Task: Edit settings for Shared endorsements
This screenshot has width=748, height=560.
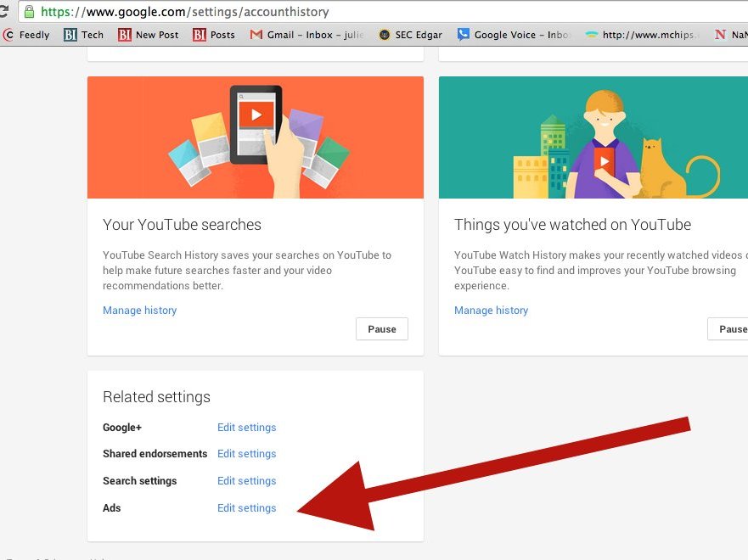Action: pyautogui.click(x=246, y=454)
